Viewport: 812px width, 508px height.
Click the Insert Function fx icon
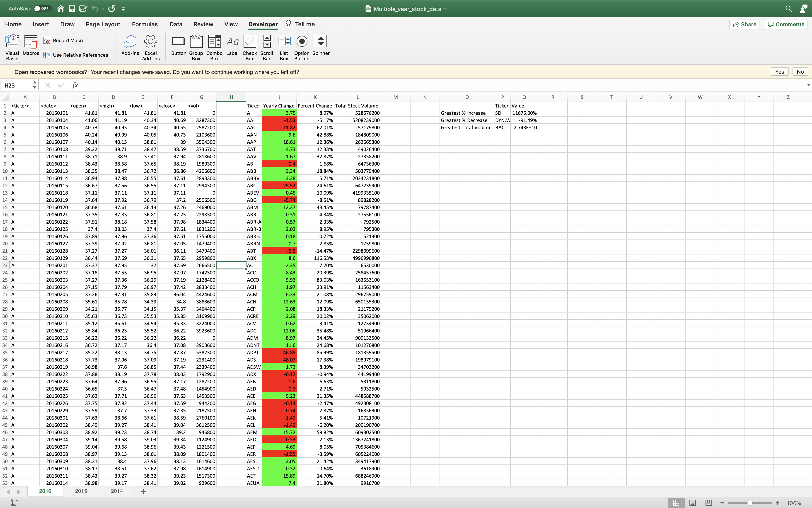click(x=75, y=85)
